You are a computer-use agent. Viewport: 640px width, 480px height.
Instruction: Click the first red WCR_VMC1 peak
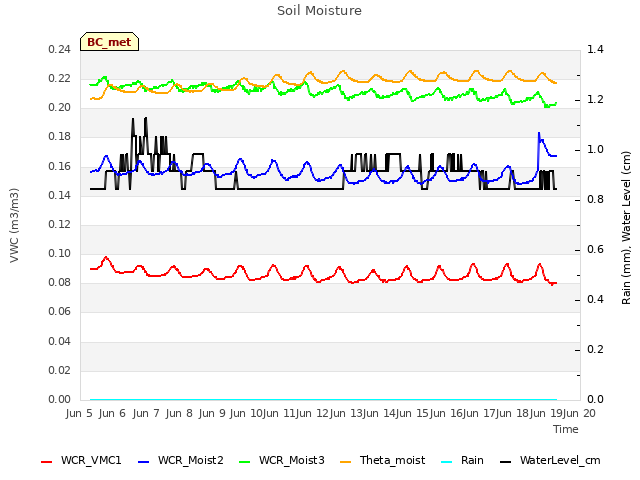(106, 257)
